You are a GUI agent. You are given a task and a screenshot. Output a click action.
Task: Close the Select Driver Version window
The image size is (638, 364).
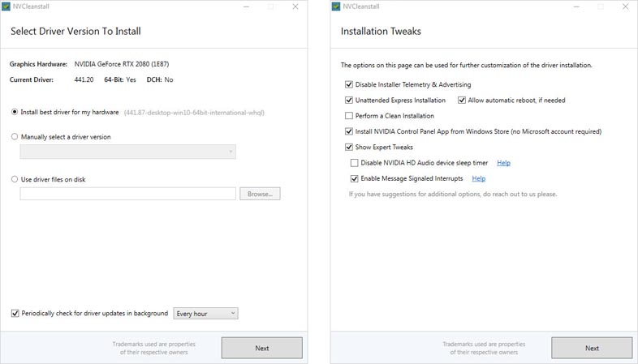(295, 6)
